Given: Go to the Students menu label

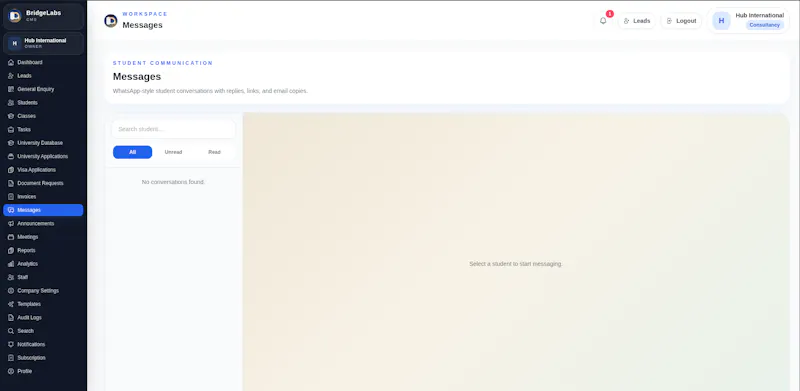Looking at the screenshot, I should point(27,103).
